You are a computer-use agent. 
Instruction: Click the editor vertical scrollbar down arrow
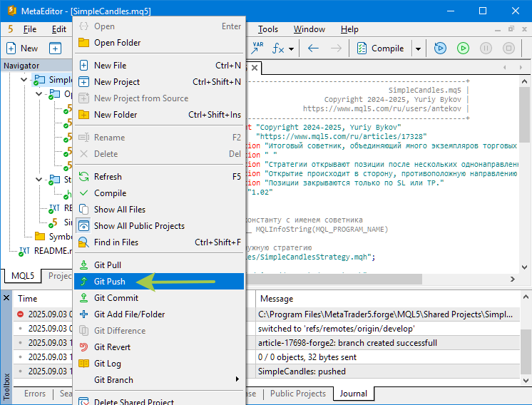click(524, 267)
